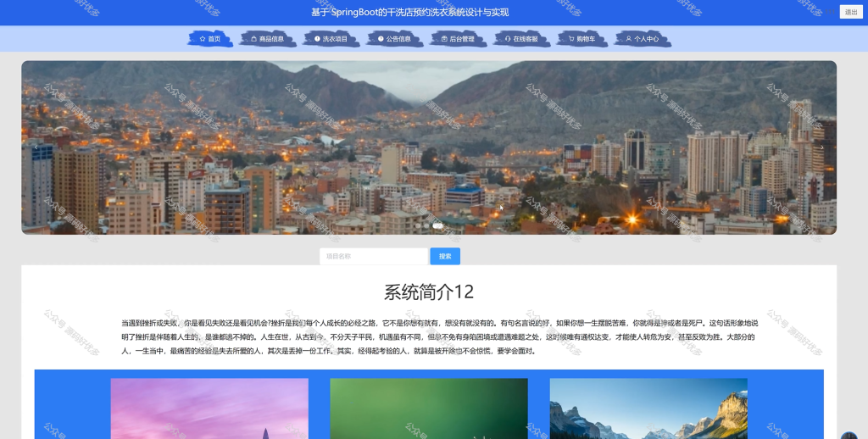The height and width of the screenshot is (439, 868).
Task: Select the 公告信息 announcements menu
Action: pos(395,39)
